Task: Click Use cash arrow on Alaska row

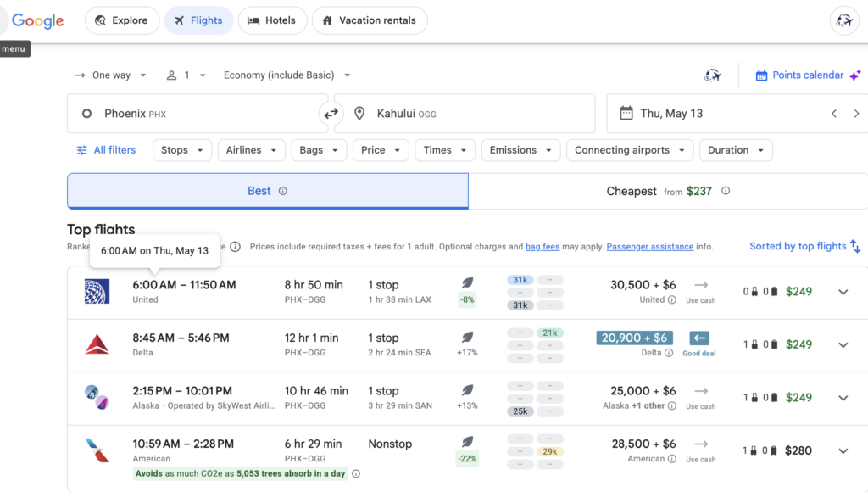Action: [701, 391]
